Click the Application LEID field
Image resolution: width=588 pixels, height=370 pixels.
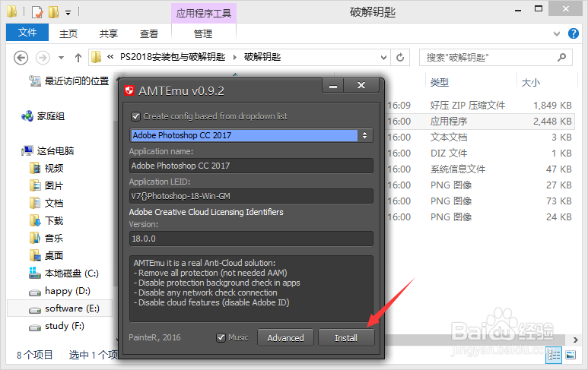(251, 196)
